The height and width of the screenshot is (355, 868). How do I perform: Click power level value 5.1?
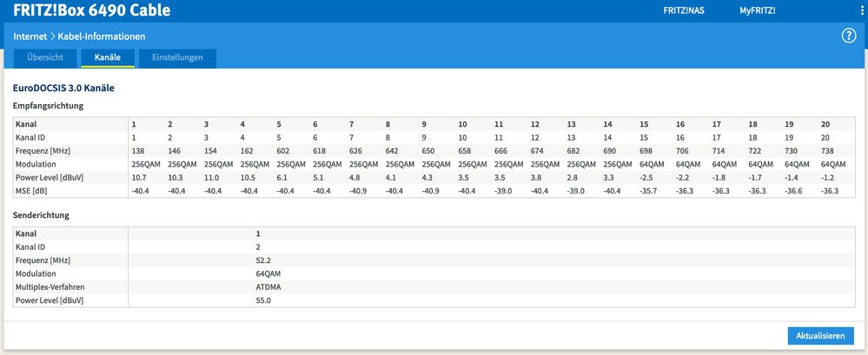318,177
